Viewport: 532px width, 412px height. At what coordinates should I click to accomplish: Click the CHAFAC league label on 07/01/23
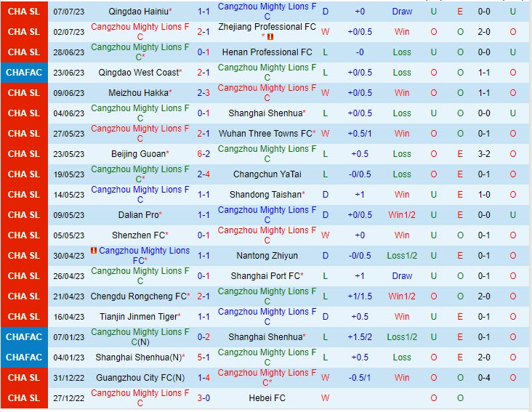tap(24, 337)
